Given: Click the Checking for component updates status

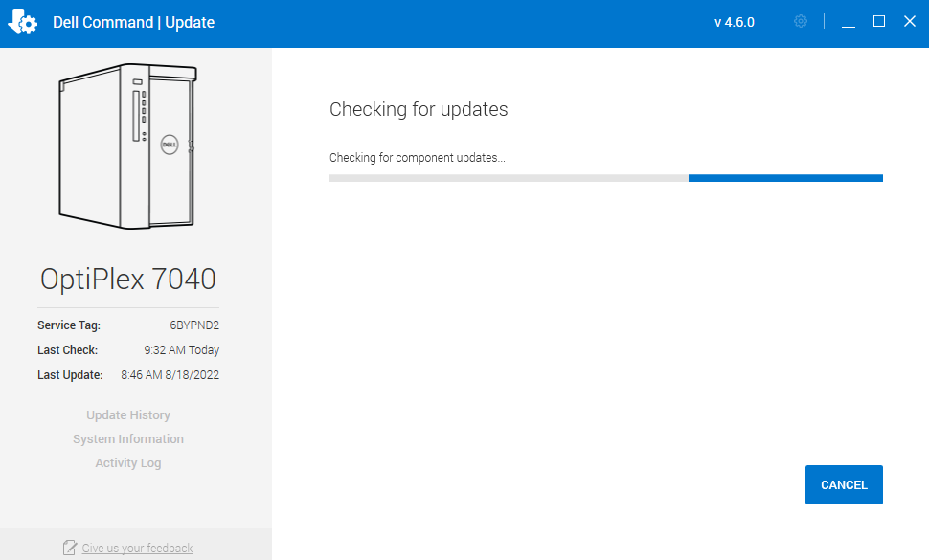Looking at the screenshot, I should coord(418,158).
